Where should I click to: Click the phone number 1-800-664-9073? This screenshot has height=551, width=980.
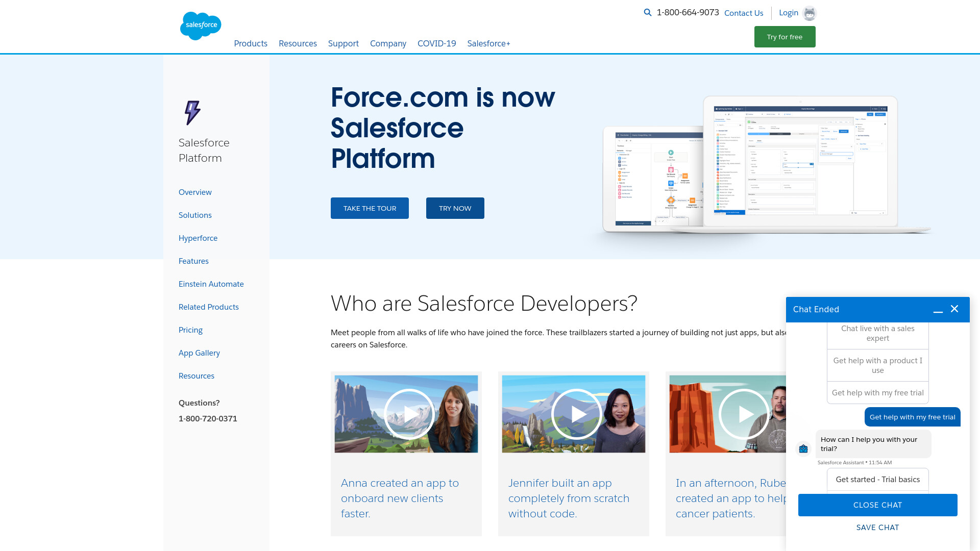[688, 13]
